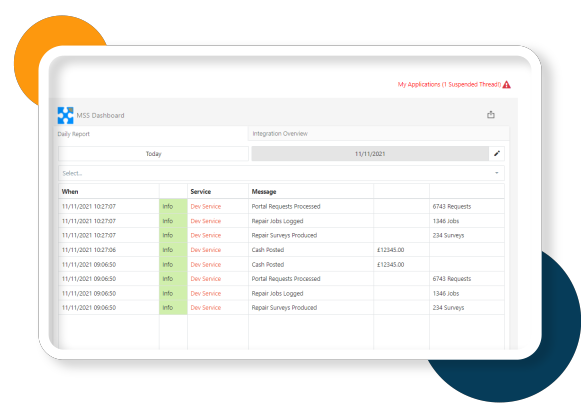The width and height of the screenshot is (581, 414).
Task: Switch to the Integration Overview tab
Action: (280, 133)
